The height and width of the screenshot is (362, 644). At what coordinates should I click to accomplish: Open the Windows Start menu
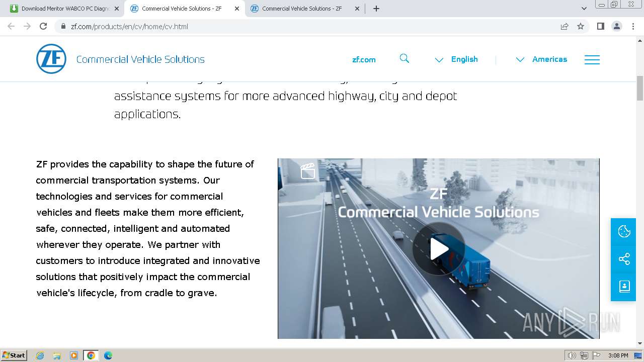tap(14, 355)
